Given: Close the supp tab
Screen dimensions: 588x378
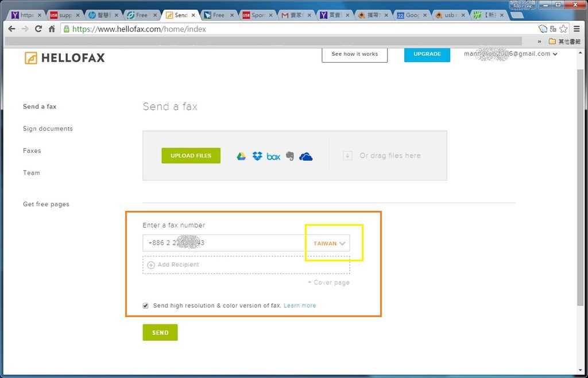Looking at the screenshot, I should [78, 16].
